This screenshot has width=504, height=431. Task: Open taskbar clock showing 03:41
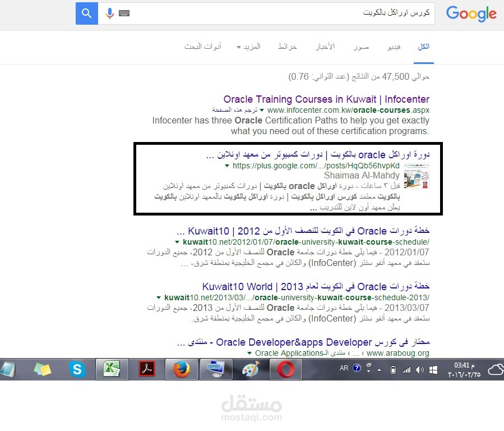pos(464,370)
